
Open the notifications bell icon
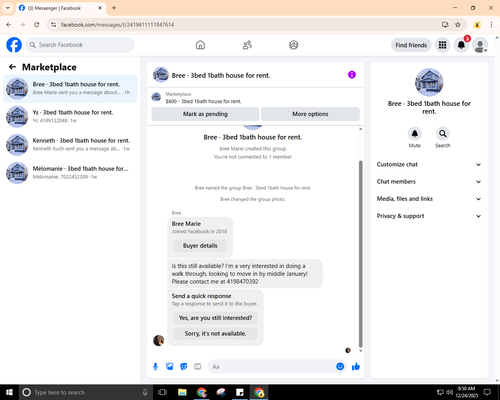point(461,45)
